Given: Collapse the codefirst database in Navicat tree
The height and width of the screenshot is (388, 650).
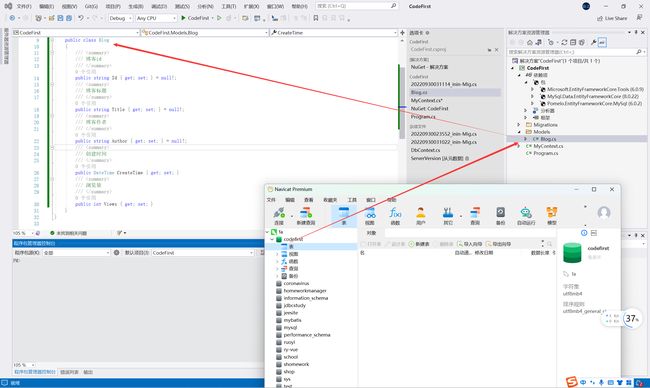Looking at the screenshot, I should [272, 239].
